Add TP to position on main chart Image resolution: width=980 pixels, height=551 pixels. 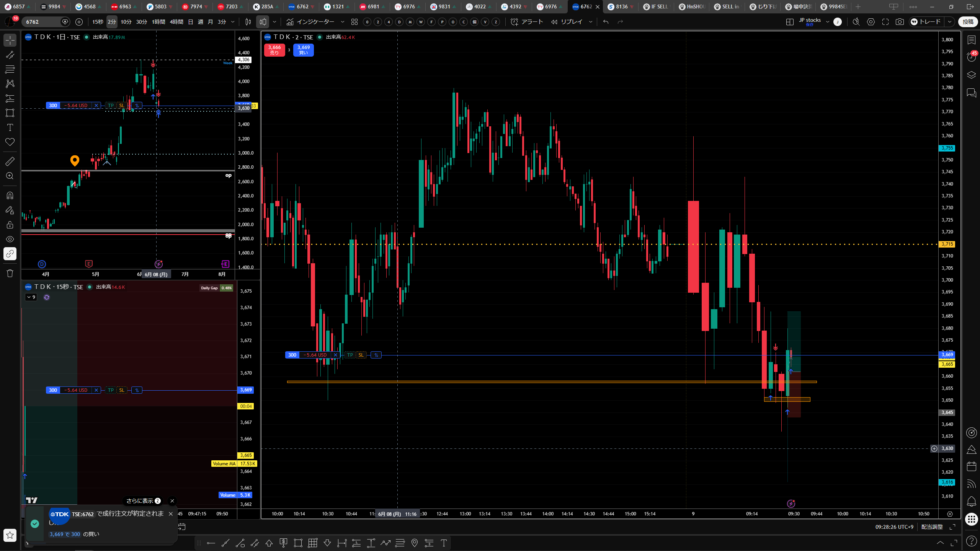pyautogui.click(x=350, y=355)
